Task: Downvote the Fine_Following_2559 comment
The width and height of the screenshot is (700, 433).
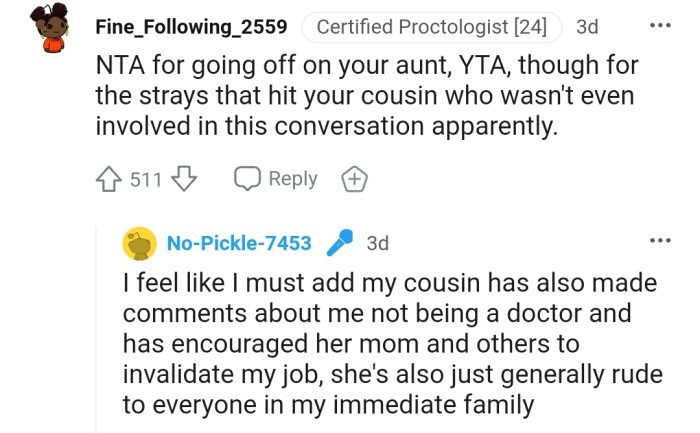Action: point(182,179)
